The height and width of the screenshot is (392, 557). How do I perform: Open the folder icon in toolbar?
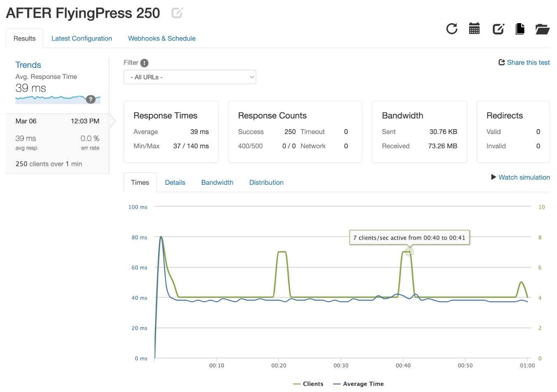pyautogui.click(x=543, y=29)
